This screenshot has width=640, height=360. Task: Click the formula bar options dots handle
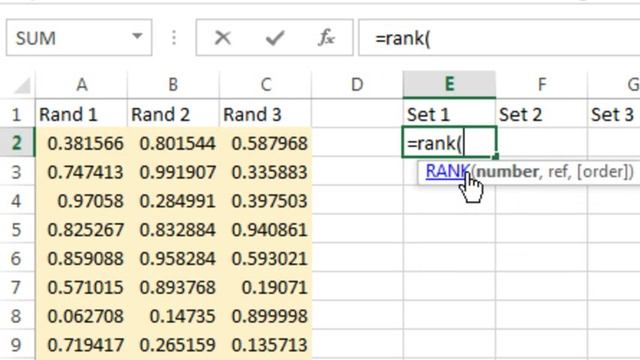pos(174,38)
